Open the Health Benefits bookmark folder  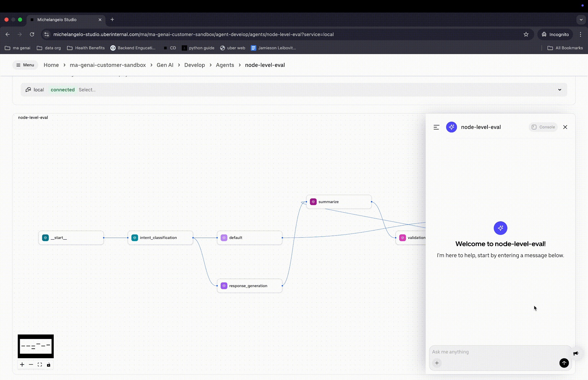(x=86, y=48)
